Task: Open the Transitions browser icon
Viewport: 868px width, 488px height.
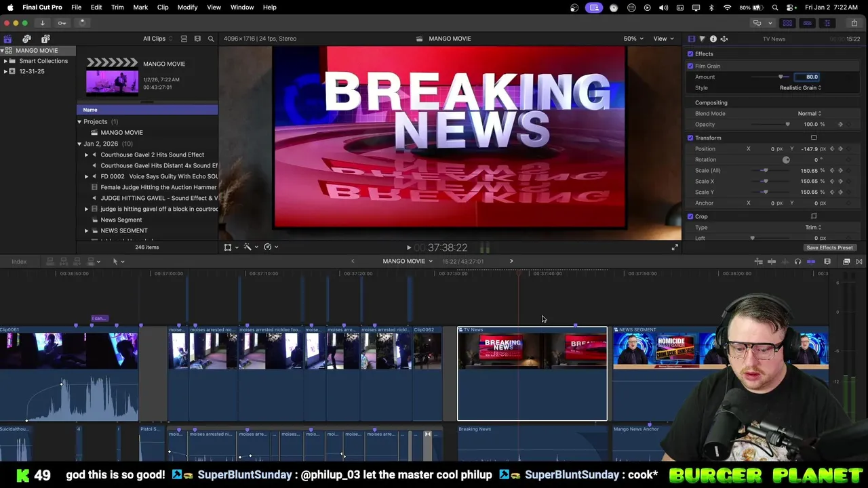Action: [x=859, y=262]
